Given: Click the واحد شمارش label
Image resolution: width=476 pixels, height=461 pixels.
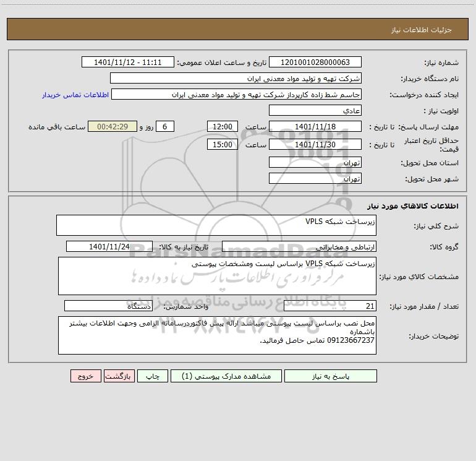Looking at the screenshot, I should coord(186,306).
